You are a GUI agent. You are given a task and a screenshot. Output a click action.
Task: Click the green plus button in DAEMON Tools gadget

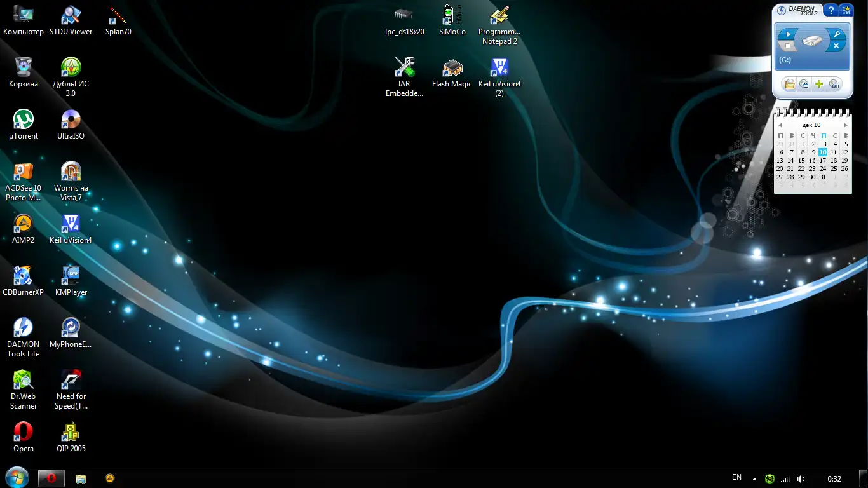819,84
